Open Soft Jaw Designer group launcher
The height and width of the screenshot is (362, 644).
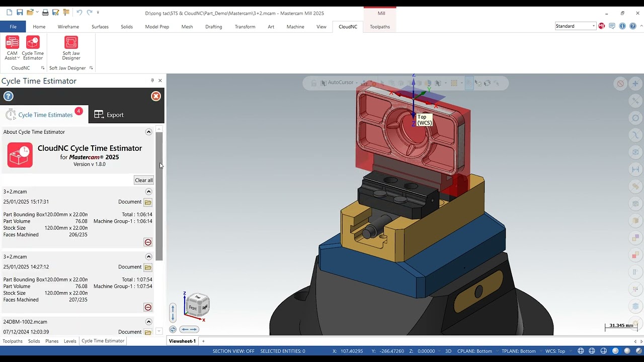click(91, 68)
